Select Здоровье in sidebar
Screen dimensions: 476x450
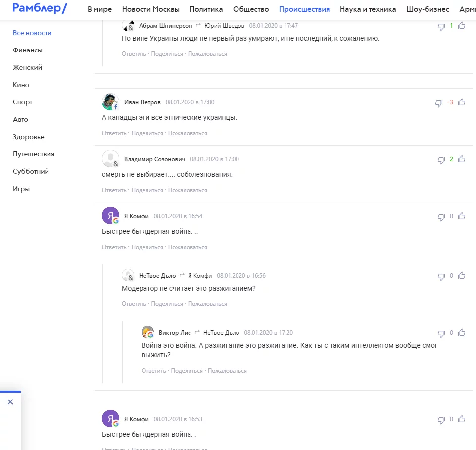pyautogui.click(x=29, y=137)
